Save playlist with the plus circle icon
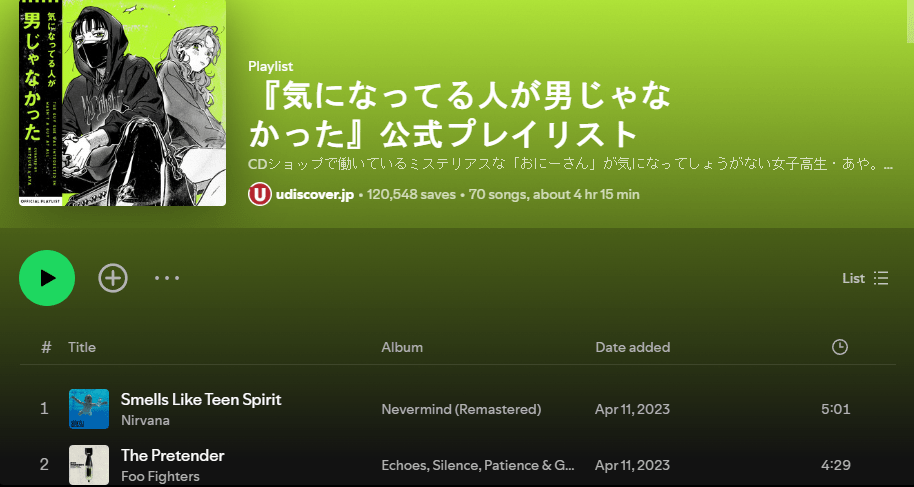914x487 pixels. point(113,278)
